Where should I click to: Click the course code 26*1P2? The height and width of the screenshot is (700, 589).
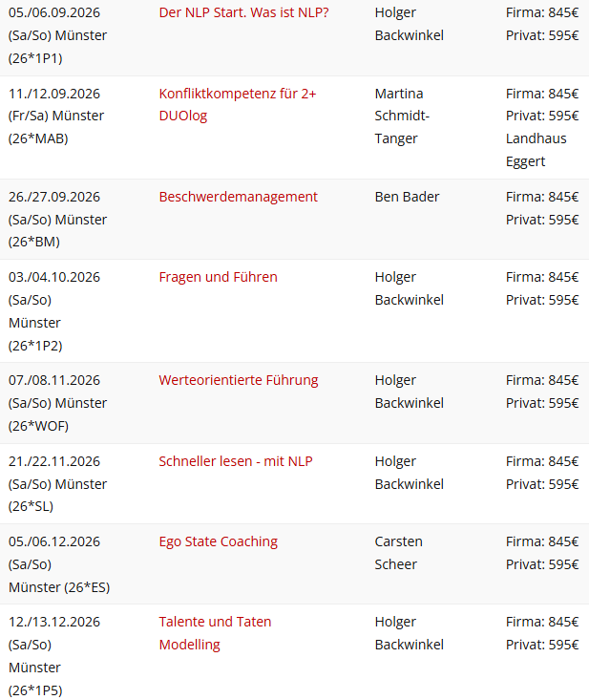click(35, 346)
